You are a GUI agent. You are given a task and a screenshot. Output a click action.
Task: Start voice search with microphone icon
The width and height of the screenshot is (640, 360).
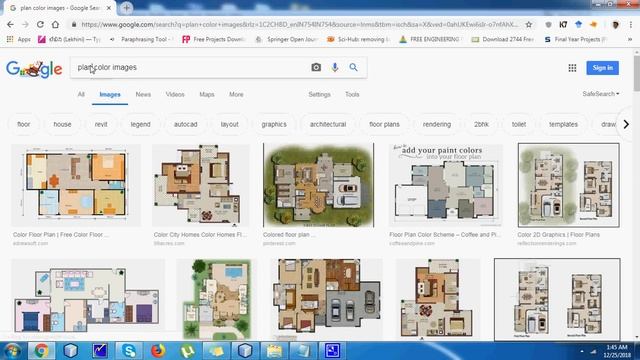(x=335, y=67)
